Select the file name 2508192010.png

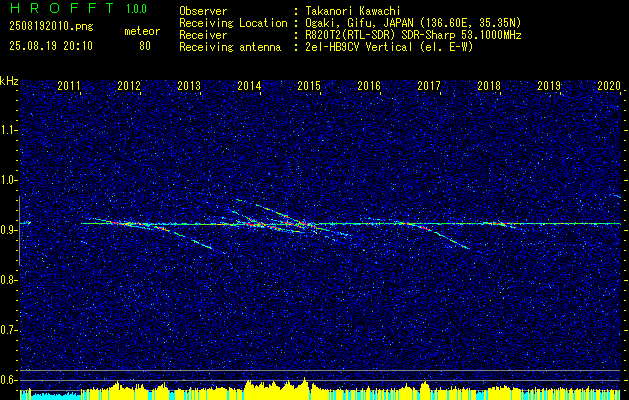pyautogui.click(x=51, y=26)
